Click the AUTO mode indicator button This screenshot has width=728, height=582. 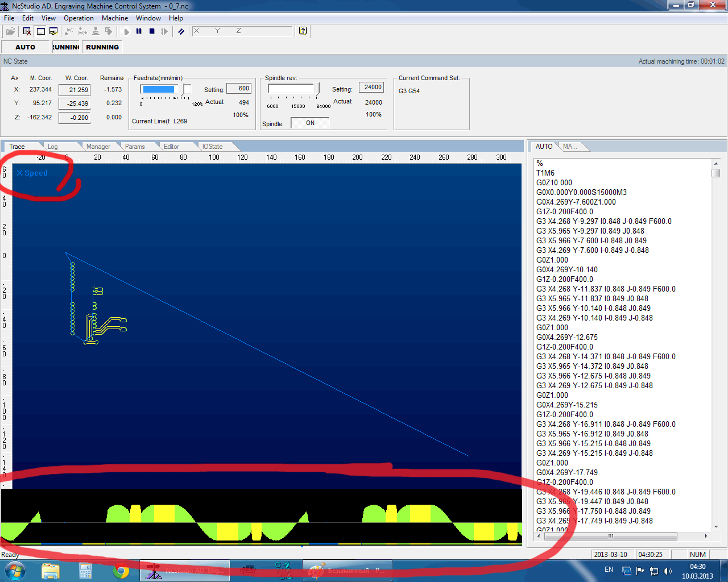(x=26, y=47)
